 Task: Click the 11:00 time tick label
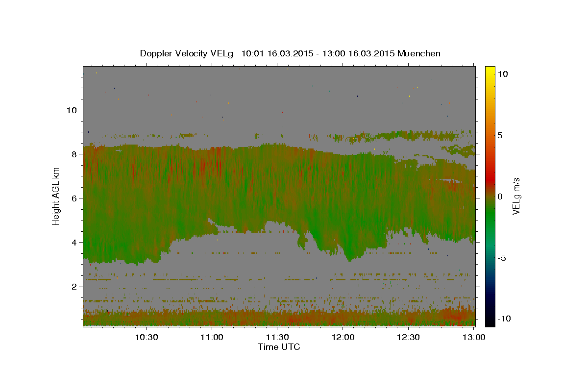pos(212,338)
